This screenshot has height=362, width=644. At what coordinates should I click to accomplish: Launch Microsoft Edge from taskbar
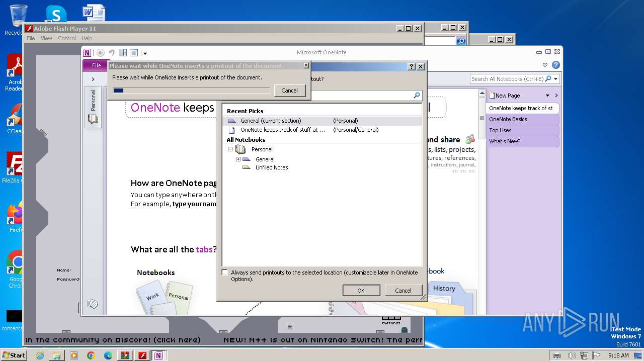click(x=108, y=355)
